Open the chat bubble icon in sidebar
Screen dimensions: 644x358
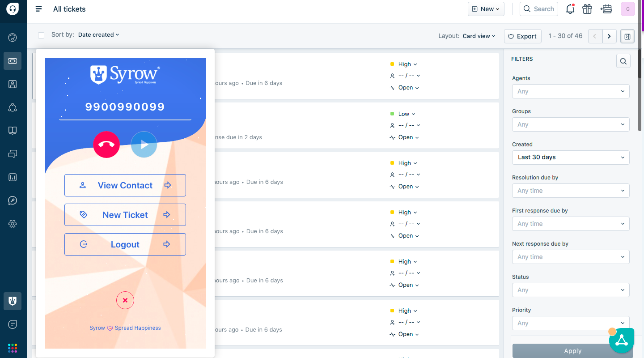click(x=13, y=324)
